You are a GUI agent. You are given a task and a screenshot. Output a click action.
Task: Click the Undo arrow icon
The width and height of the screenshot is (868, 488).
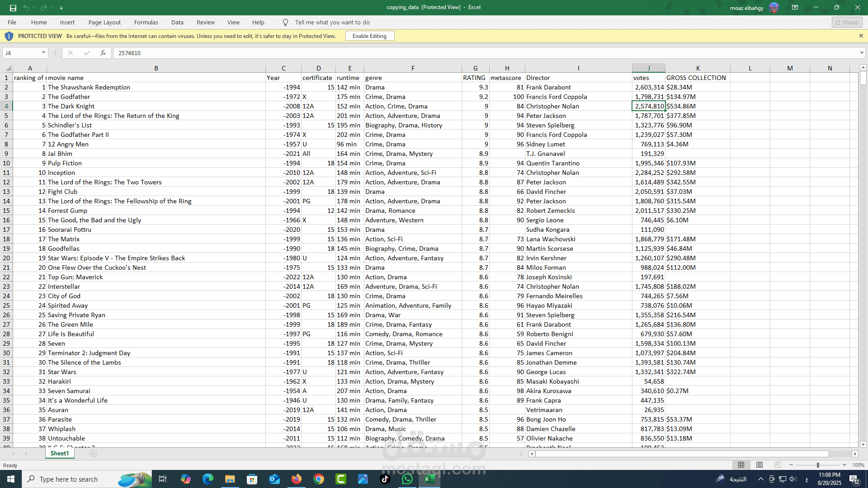26,8
